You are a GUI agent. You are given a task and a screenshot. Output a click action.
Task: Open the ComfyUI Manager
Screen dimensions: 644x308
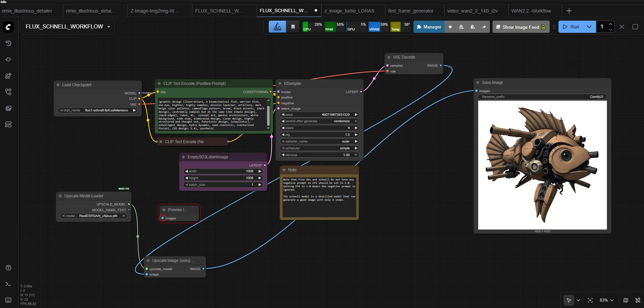[428, 26]
